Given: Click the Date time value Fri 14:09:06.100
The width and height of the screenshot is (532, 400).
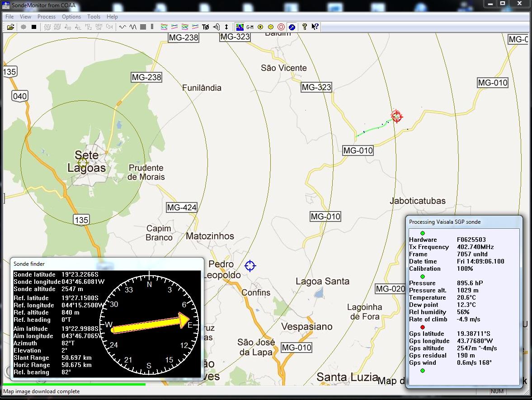Looking at the screenshot, I should [480, 261].
